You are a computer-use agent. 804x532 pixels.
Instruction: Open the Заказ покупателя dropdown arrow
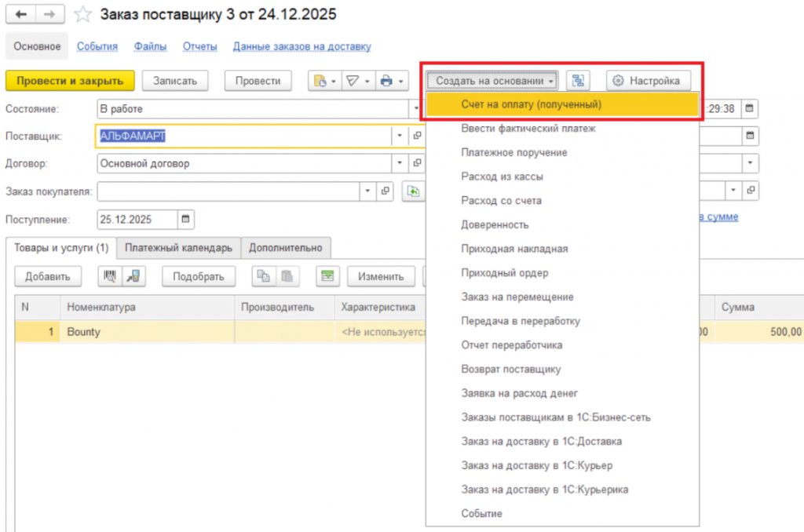(367, 191)
